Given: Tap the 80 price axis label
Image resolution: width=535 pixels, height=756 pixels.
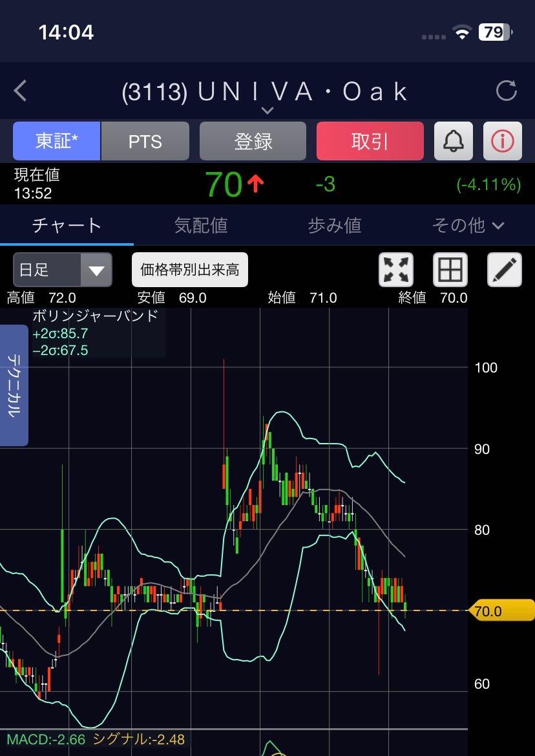Looking at the screenshot, I should (x=482, y=530).
